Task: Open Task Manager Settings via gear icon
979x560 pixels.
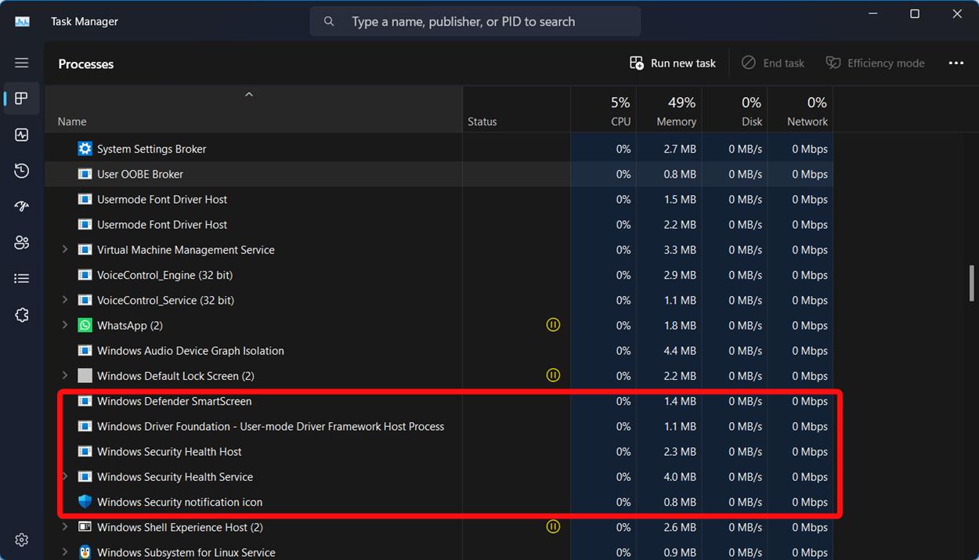Action: (x=21, y=540)
